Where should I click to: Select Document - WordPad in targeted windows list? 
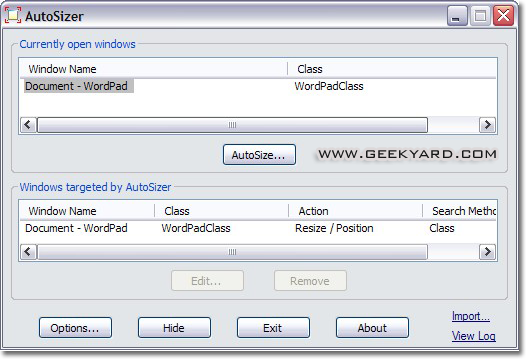76,228
